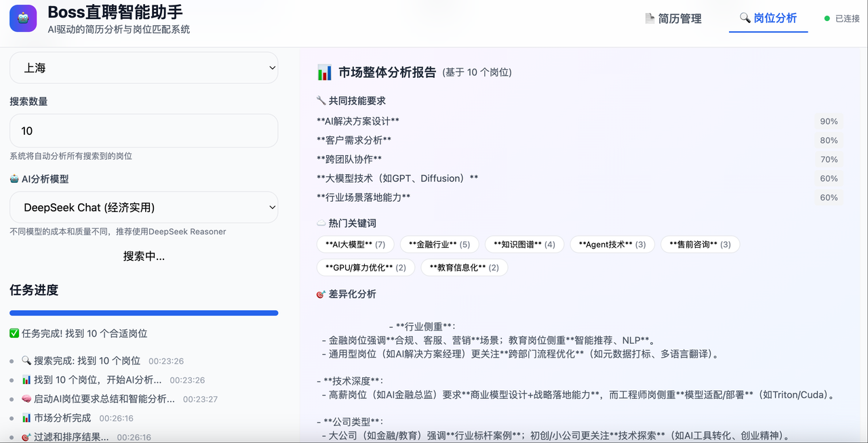
Task: Click the 70% badge for 跨团队协作
Action: (x=829, y=159)
